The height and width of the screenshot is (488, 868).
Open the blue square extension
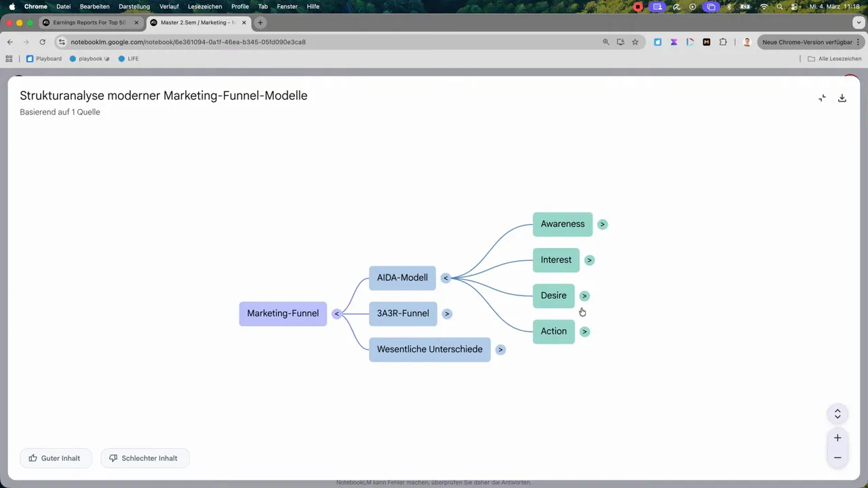click(x=658, y=42)
